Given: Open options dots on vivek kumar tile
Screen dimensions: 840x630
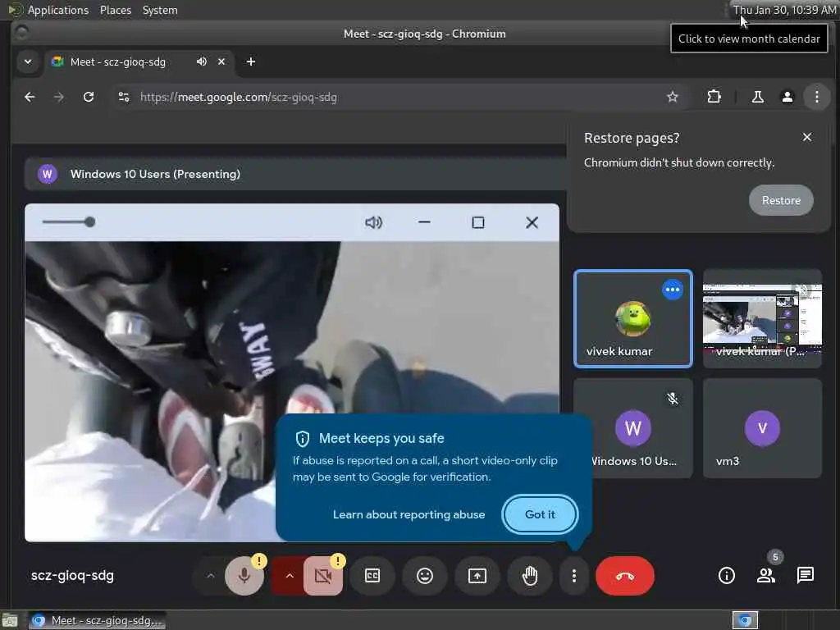Looking at the screenshot, I should 673,290.
